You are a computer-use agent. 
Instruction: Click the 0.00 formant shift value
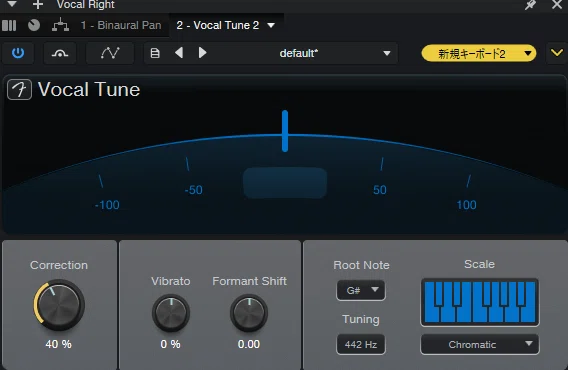click(x=249, y=344)
